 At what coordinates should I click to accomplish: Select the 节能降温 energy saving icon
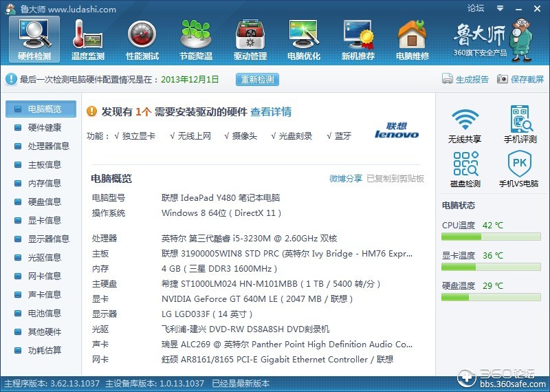[x=196, y=39]
